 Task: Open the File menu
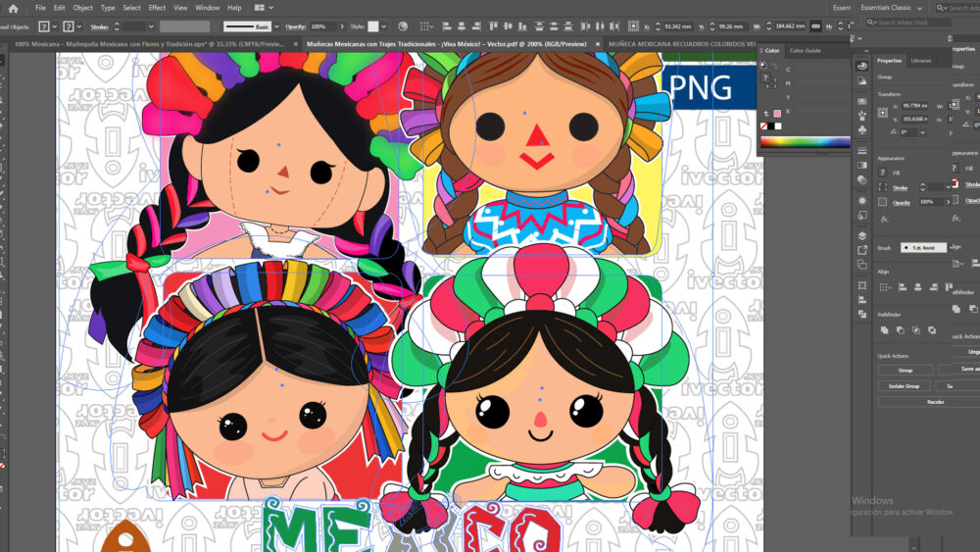[x=40, y=8]
